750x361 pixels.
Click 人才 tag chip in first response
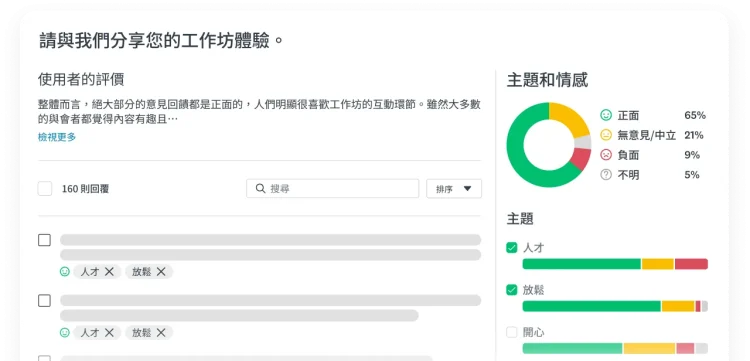click(97, 272)
